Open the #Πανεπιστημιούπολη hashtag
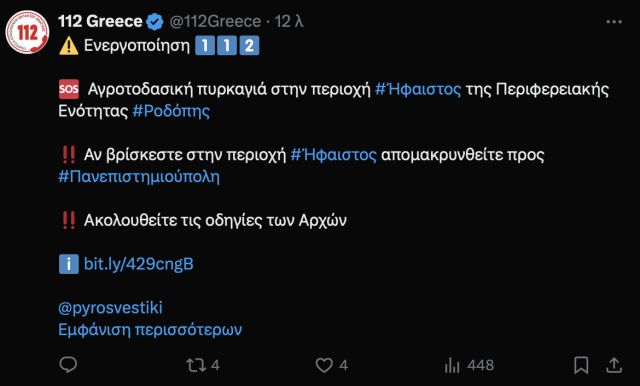This screenshot has width=640, height=386. click(139, 177)
